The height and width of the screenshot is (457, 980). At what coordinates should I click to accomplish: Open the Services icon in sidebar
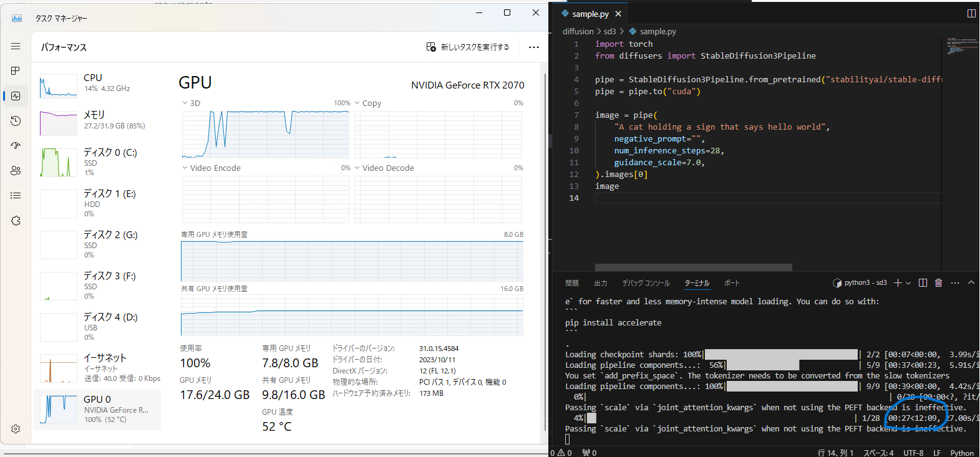point(16,221)
